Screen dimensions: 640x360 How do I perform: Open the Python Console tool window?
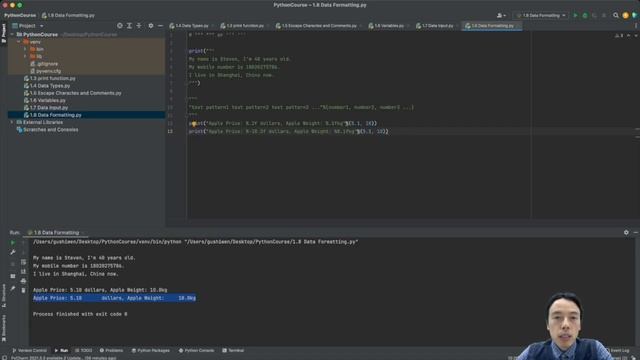[196, 350]
